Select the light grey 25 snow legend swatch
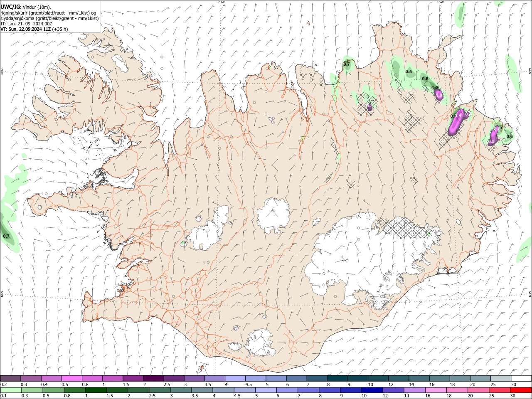 [501, 379]
